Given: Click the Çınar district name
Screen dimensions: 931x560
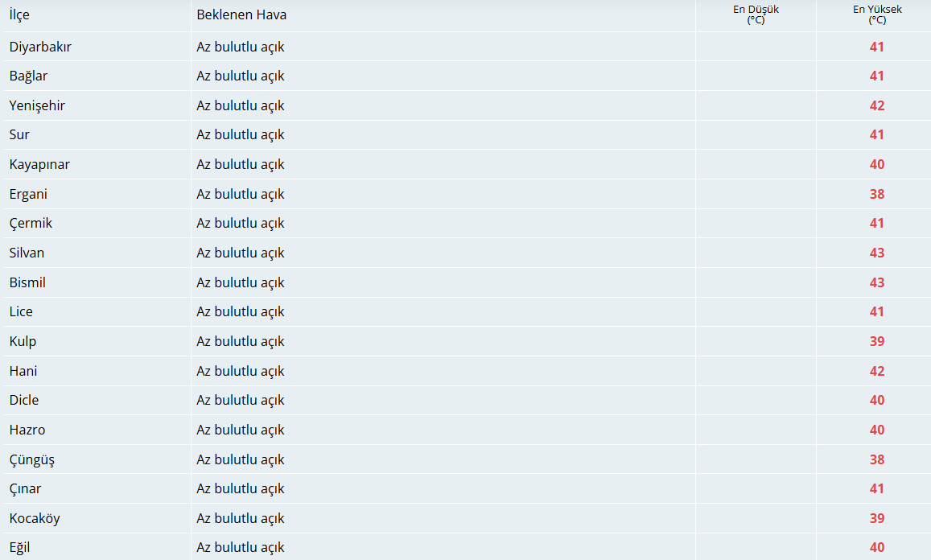Looking at the screenshot, I should (26, 488).
